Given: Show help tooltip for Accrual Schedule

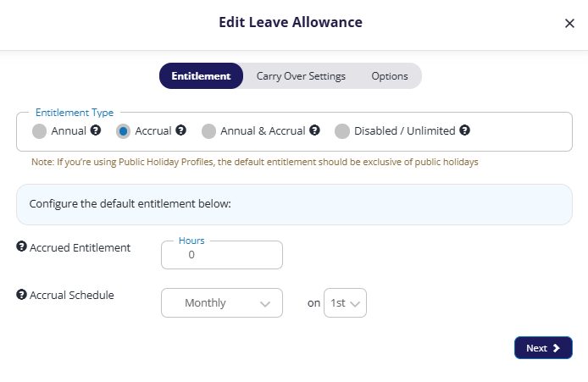Looking at the screenshot, I should click(21, 294).
